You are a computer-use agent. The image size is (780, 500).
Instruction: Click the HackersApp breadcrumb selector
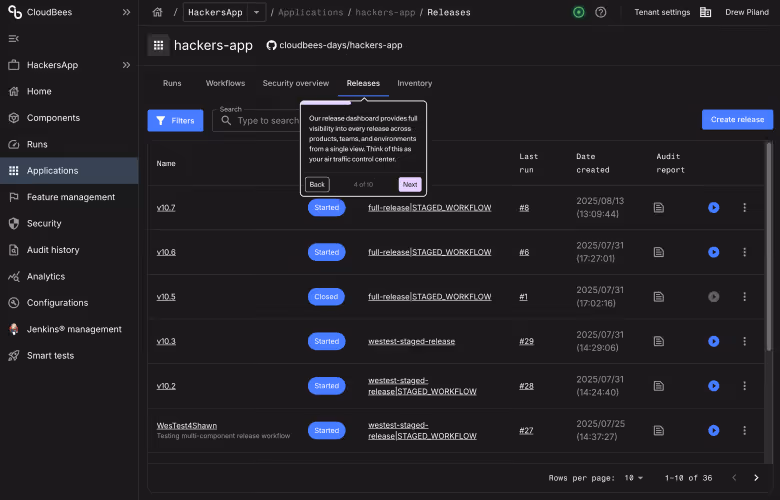click(x=215, y=12)
